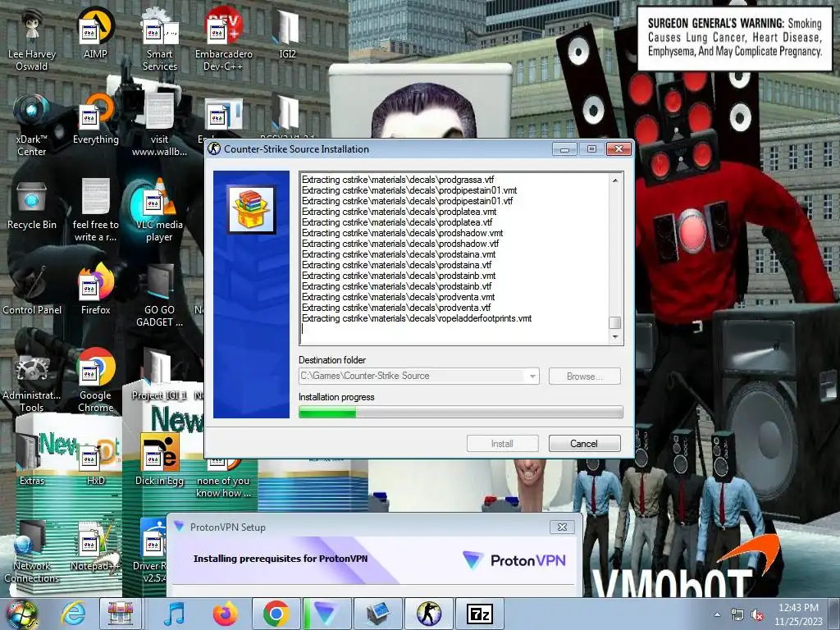Open Internet Explorer from the taskbar
This screenshot has width=840, height=630.
(x=72, y=614)
